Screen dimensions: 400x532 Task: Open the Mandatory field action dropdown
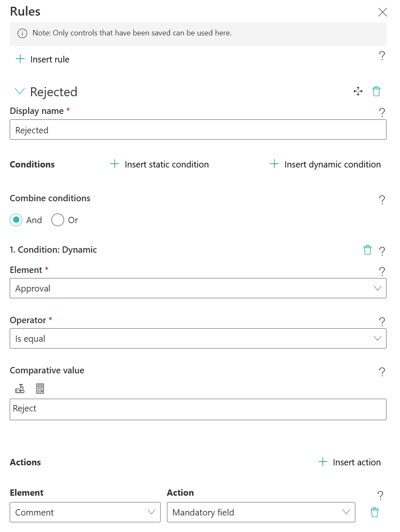[x=261, y=512]
